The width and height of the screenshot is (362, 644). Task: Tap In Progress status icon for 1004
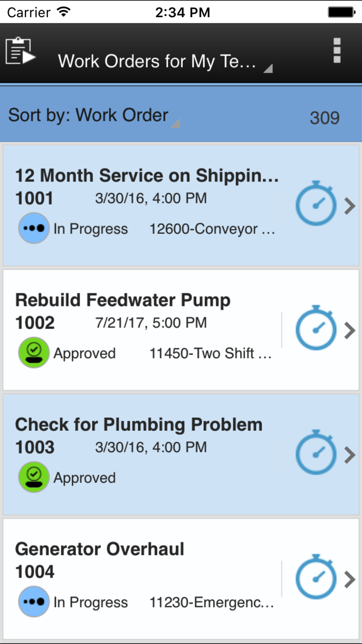pos(34,602)
